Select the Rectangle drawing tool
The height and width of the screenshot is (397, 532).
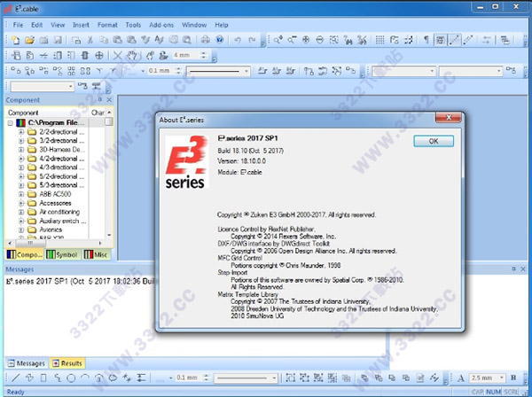coord(43,378)
